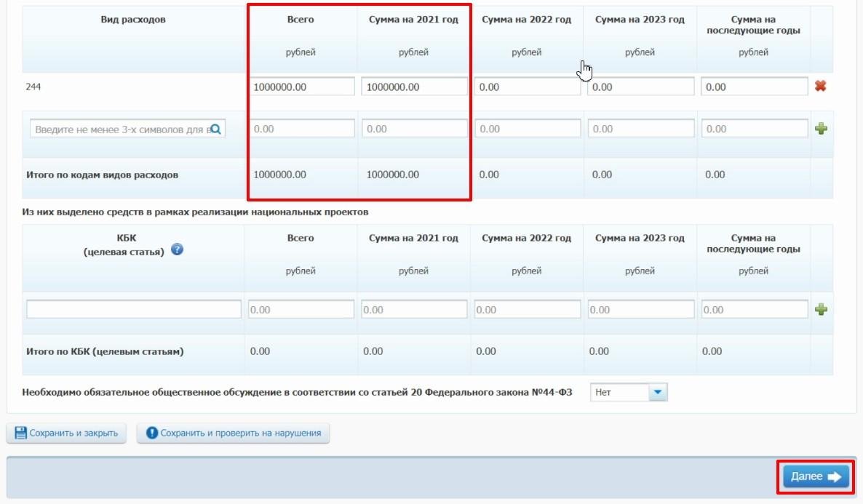Add new expense type row with green plus
The image size is (863, 504).
tap(821, 129)
